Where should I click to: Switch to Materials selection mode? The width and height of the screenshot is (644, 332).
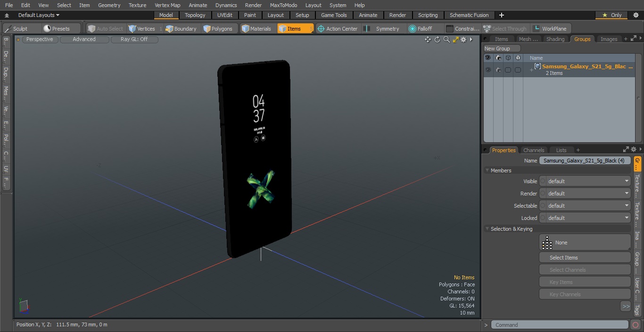coord(256,29)
